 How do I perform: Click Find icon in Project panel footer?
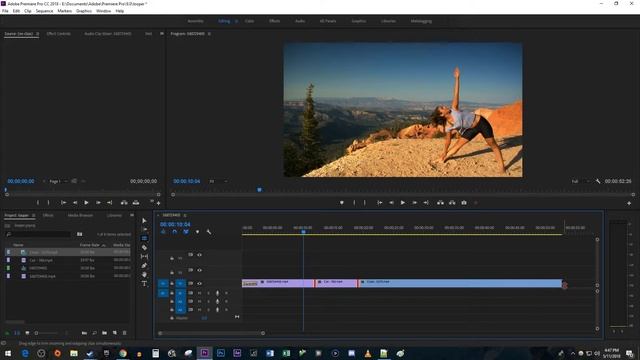point(94,333)
